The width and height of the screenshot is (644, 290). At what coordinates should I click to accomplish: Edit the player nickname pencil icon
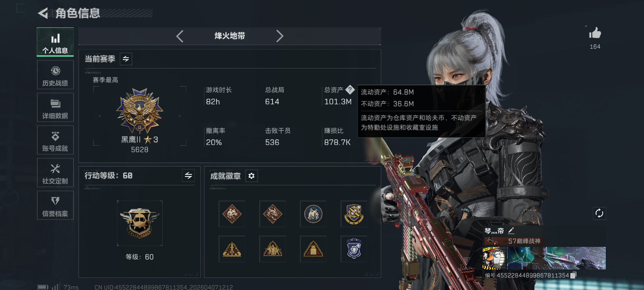tap(511, 231)
